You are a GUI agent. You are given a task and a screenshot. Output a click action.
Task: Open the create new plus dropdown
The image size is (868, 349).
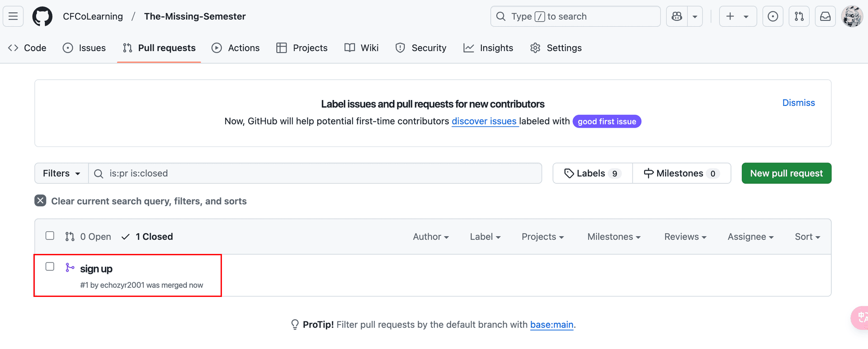pyautogui.click(x=737, y=16)
